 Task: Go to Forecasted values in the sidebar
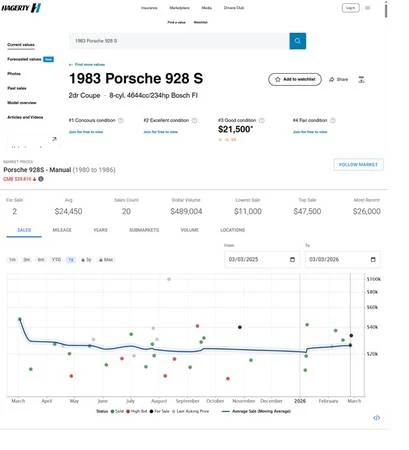[x=24, y=59]
